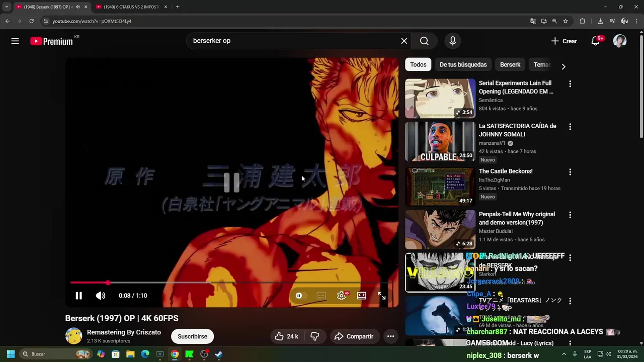
Task: Start voice search with microphone
Action: 453,41
